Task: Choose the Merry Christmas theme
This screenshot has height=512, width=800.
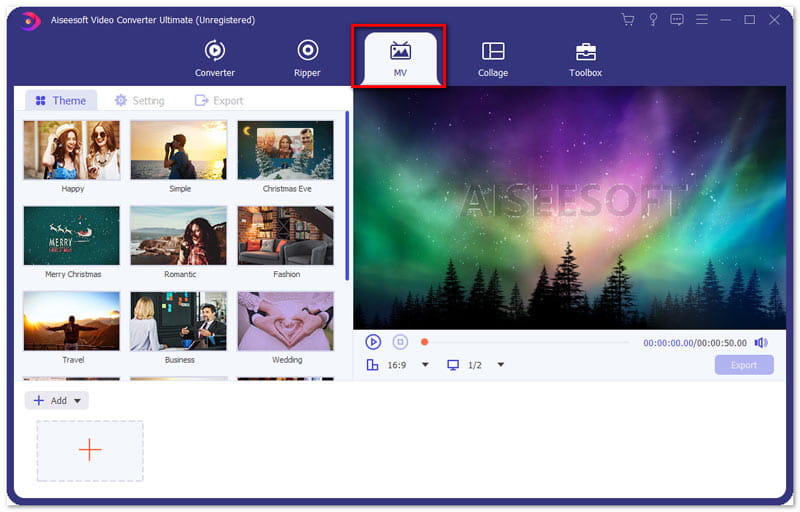Action: click(x=72, y=236)
